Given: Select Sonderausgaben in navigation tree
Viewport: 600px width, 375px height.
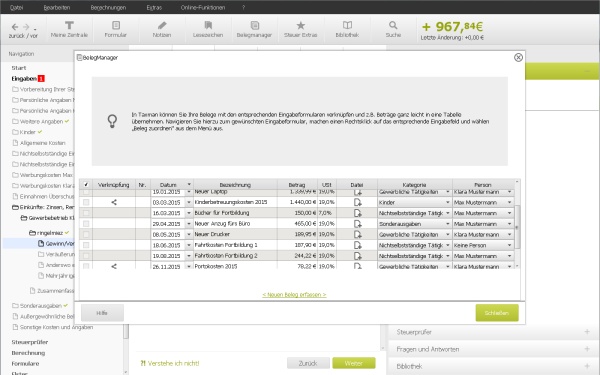Looking at the screenshot, I should pyautogui.click(x=41, y=305).
